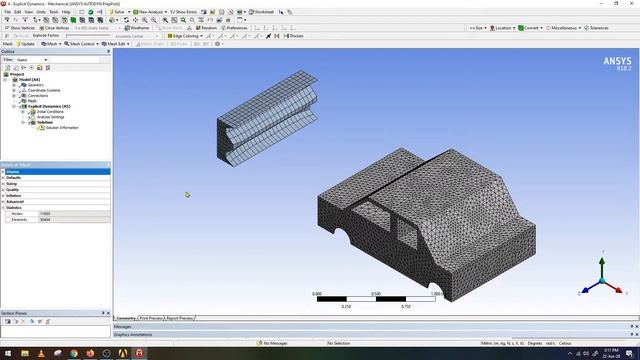Click the Solve lightning icon

click(x=111, y=12)
